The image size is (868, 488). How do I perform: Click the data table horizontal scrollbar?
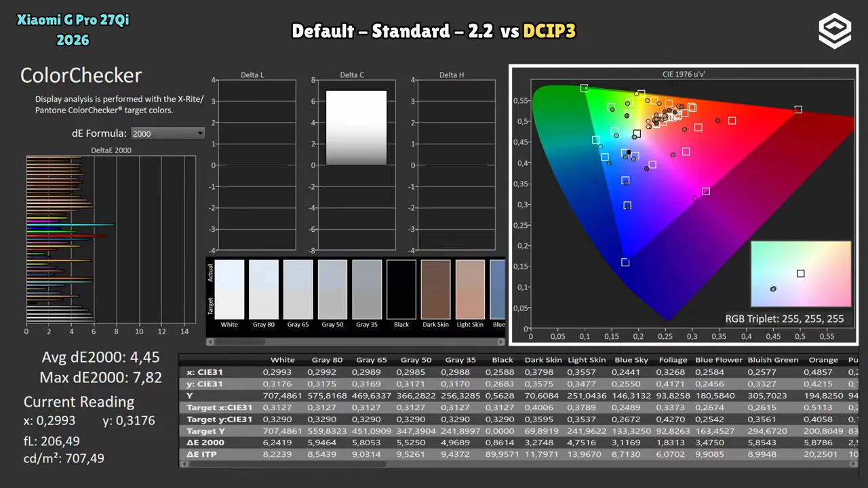[519, 465]
